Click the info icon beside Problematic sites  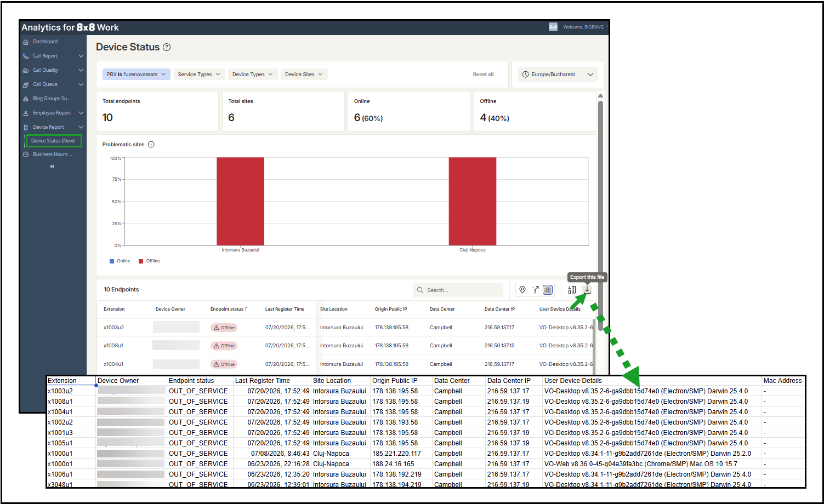pos(151,145)
